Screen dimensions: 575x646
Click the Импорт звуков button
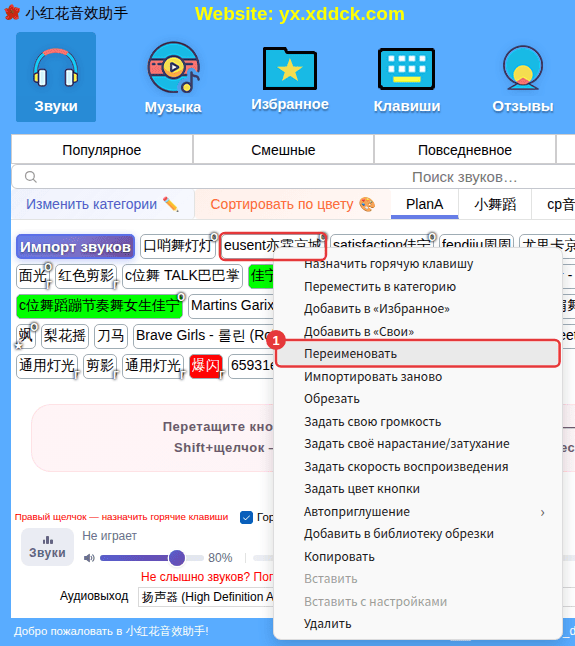point(75,247)
